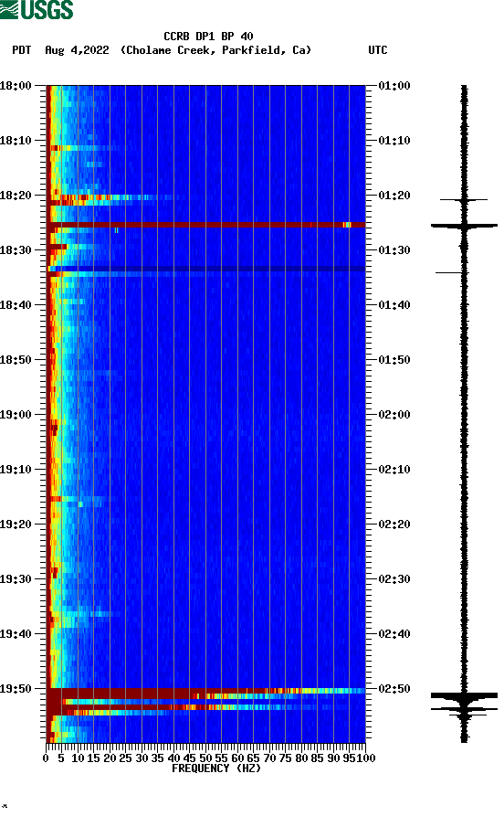The width and height of the screenshot is (504, 816).
Task: Click the '19:00' PDT time label
Action: (x=16, y=415)
